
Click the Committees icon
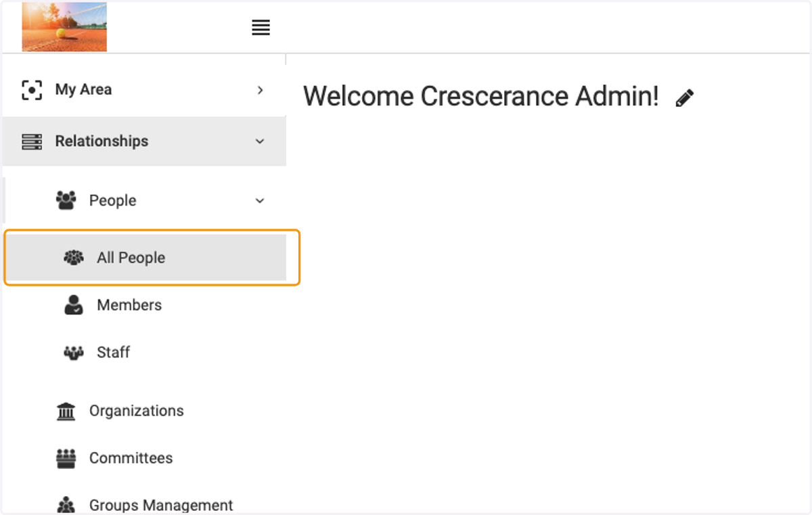point(66,458)
